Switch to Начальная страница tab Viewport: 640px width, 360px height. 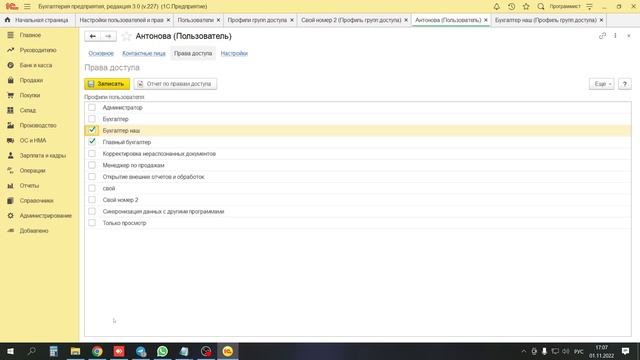click(38, 20)
